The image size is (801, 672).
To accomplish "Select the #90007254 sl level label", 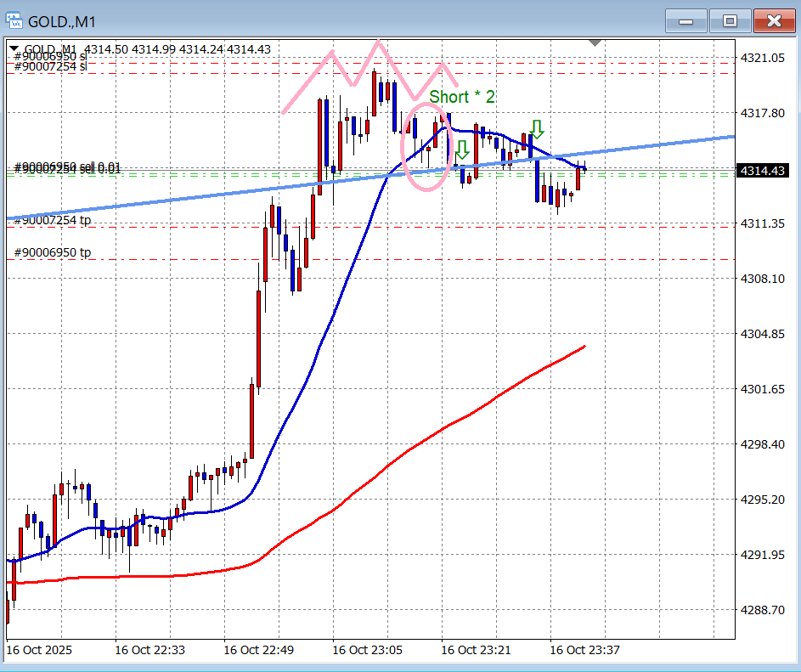I will point(51,66).
